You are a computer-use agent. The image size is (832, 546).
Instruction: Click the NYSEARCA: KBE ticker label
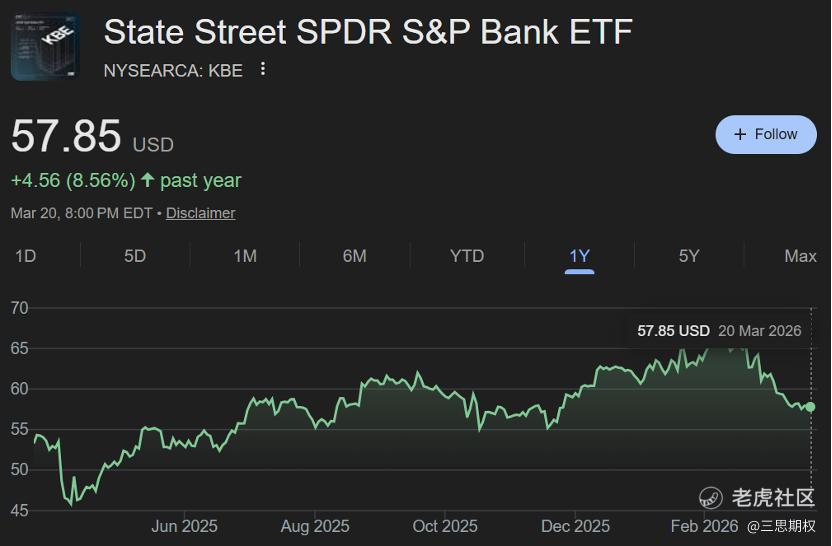click(x=173, y=70)
